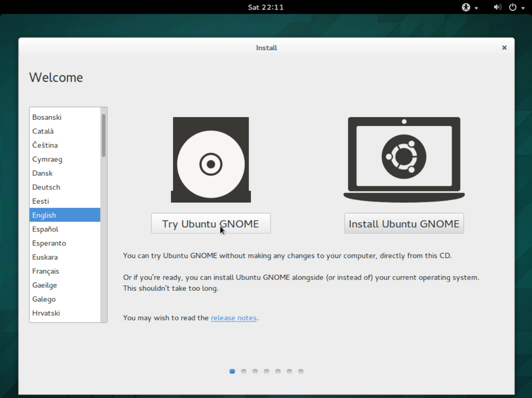Select Gaeilge language
The width and height of the screenshot is (532, 398).
pyautogui.click(x=65, y=285)
